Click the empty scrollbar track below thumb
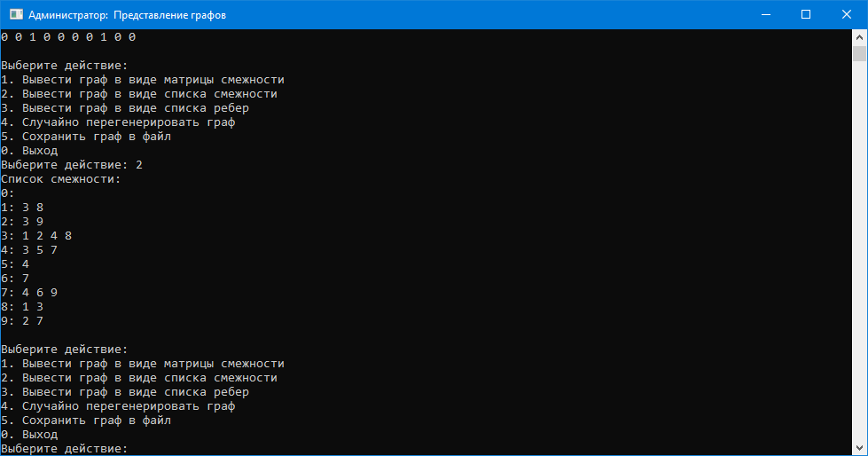This screenshot has width=868, height=456. point(859,249)
